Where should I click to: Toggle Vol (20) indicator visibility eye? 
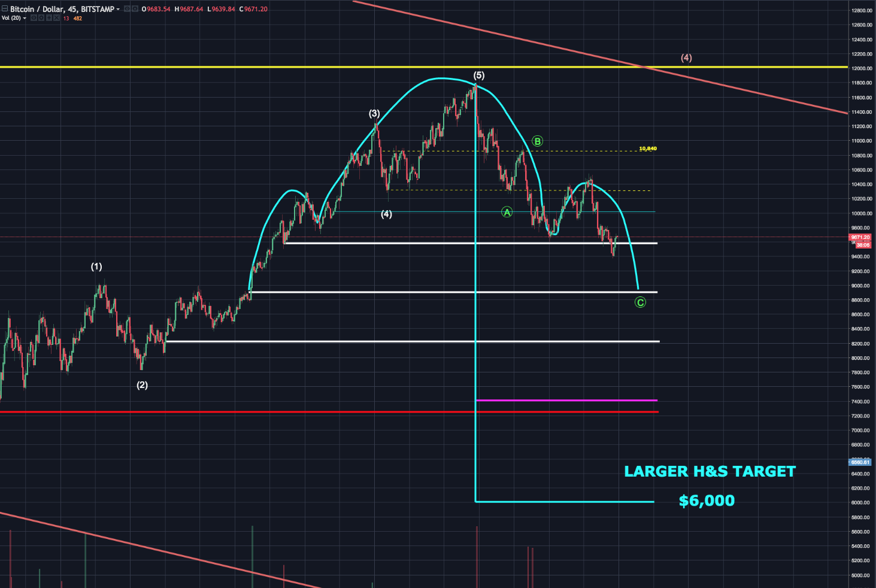(x=34, y=18)
